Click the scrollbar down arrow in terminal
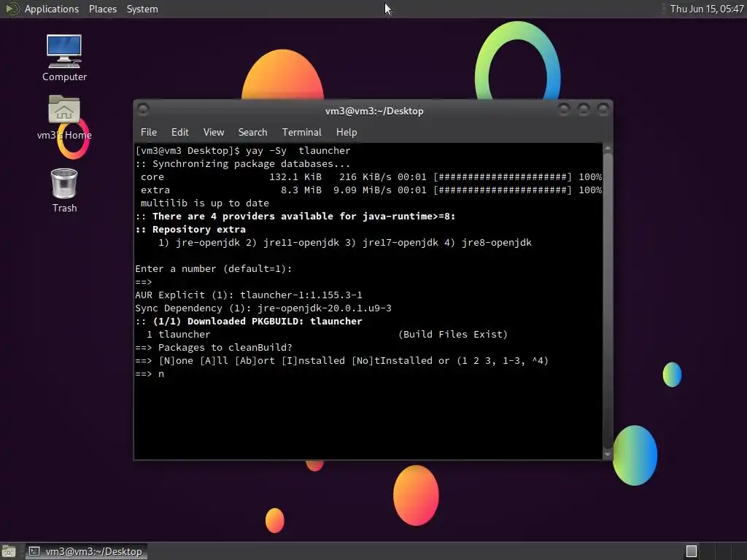 coord(608,454)
